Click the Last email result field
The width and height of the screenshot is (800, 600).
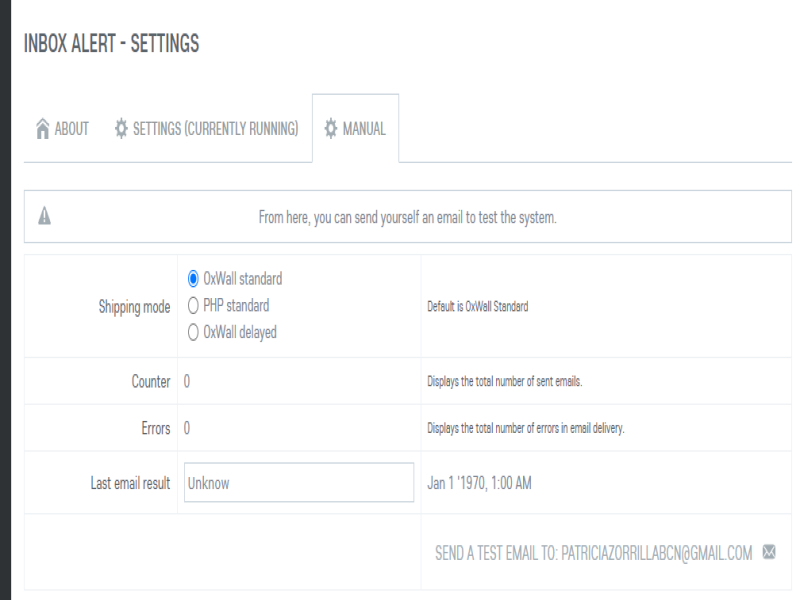coord(299,483)
